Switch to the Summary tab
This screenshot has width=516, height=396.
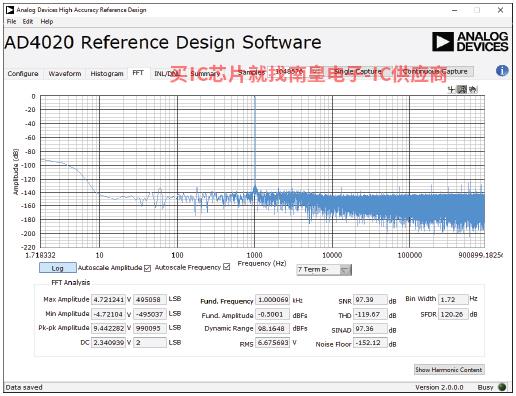205,73
